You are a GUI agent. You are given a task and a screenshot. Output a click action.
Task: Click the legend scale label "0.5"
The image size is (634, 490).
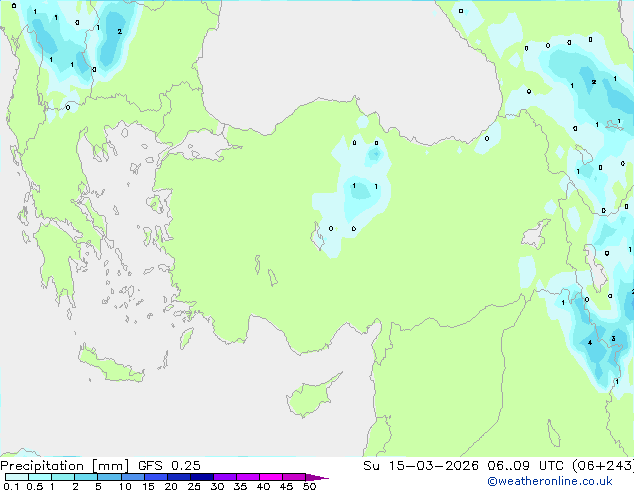pyautogui.click(x=35, y=486)
